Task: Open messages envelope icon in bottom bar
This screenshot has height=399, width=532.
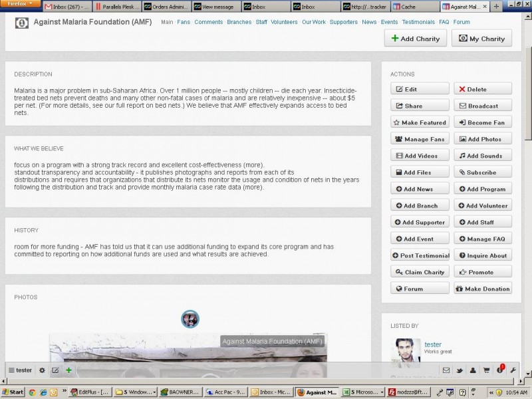Action: (x=446, y=370)
